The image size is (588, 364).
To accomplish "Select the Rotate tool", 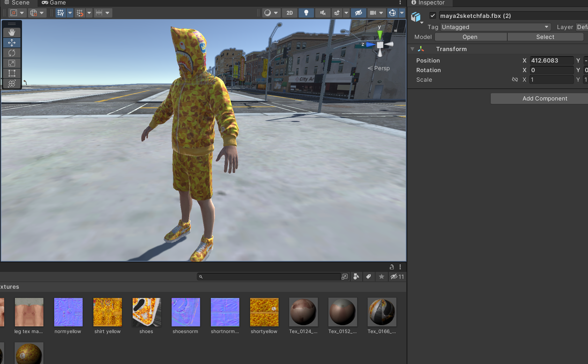I will (12, 53).
